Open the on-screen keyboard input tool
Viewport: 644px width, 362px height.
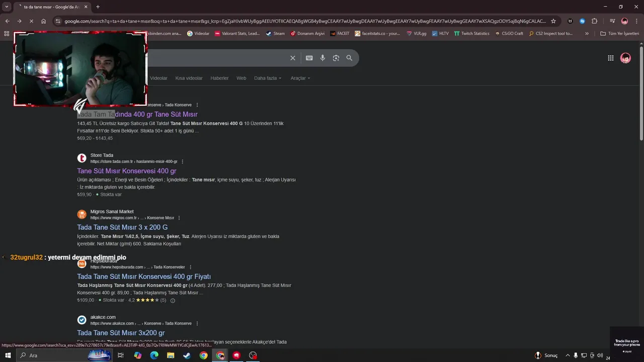pyautogui.click(x=309, y=58)
